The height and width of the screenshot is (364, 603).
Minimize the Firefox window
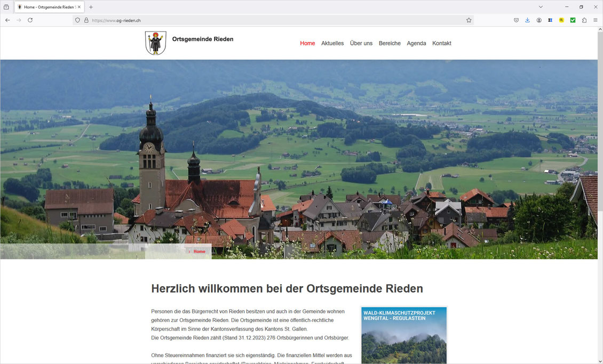pos(567,7)
